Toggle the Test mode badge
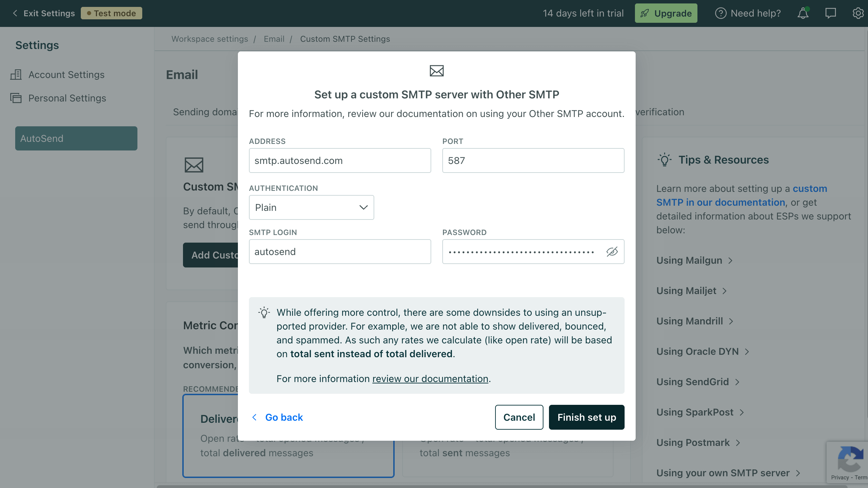Viewport: 868px width, 488px height. [111, 13]
